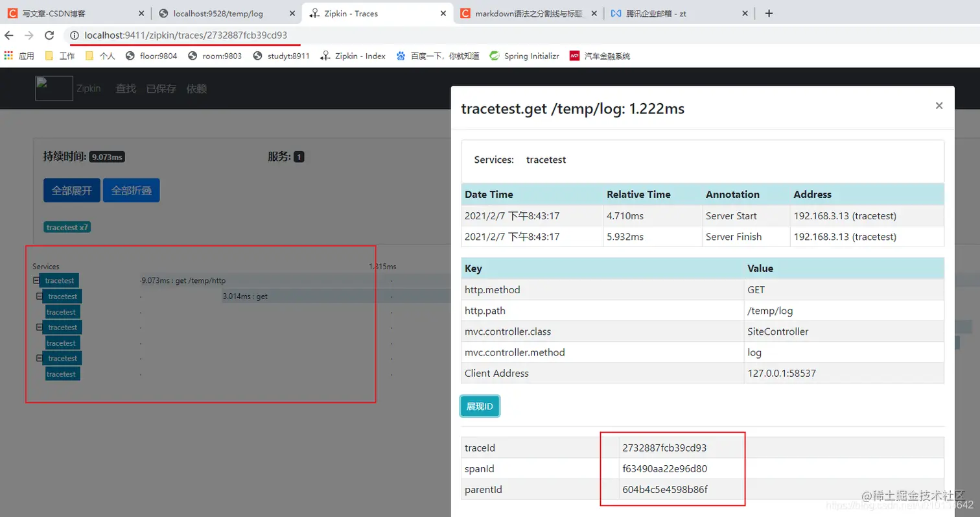
Task: Open the studyt:8911 bookmark
Action: click(281, 56)
